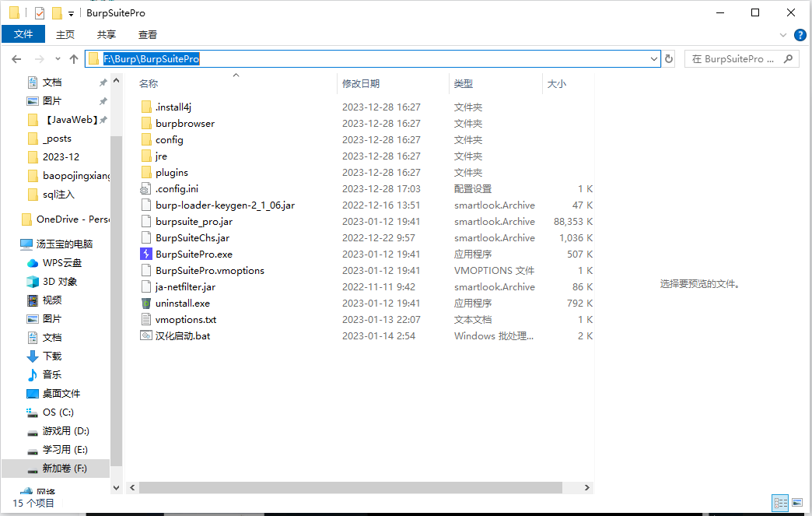Select BurpSuitePro.vmoptions file name
Image resolution: width=812 pixels, height=516 pixels.
point(210,270)
